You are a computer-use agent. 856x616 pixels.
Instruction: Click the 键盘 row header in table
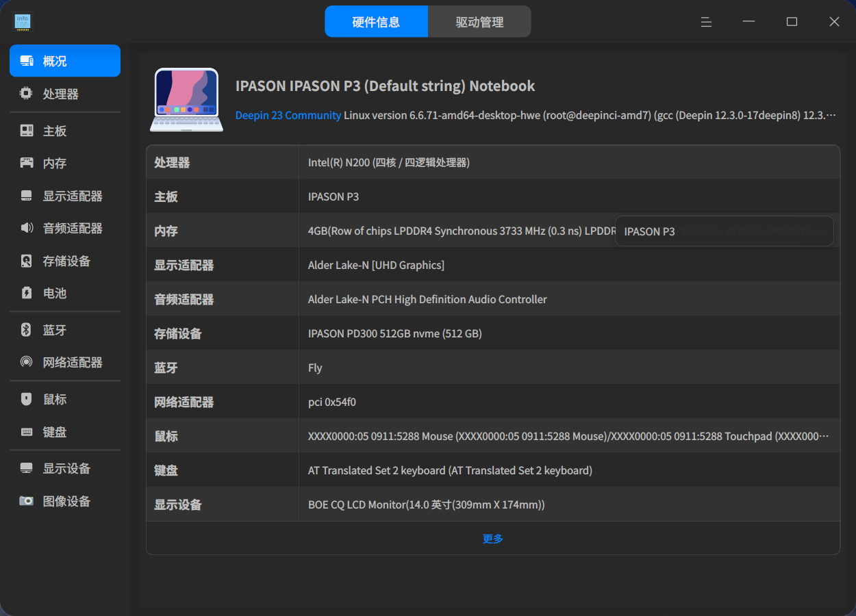(166, 470)
